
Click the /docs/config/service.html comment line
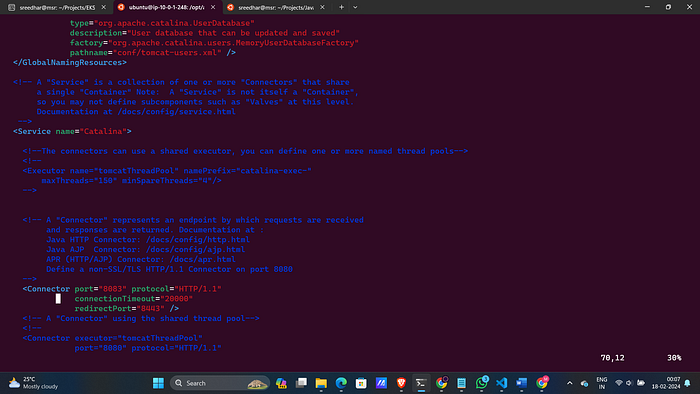[x=136, y=112]
